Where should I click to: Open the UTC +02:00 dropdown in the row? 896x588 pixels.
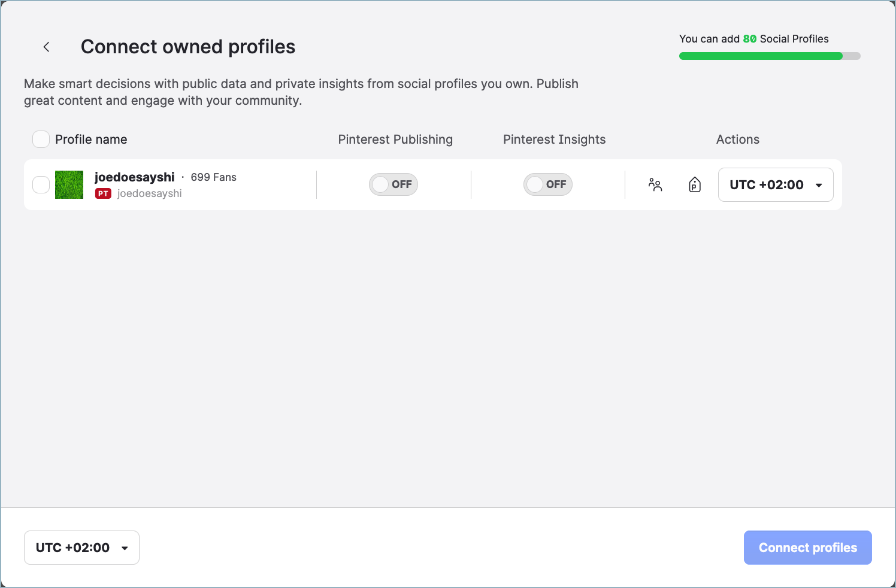pyautogui.click(x=776, y=184)
